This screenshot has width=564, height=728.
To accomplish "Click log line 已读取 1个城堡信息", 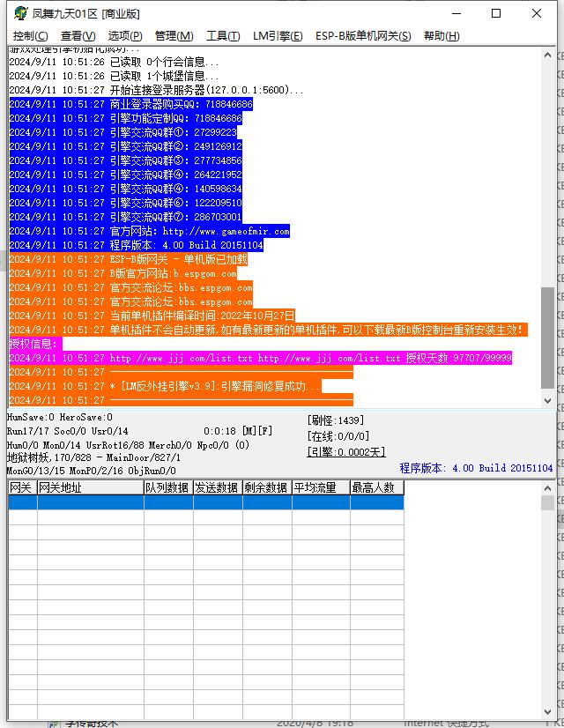I will [115, 76].
